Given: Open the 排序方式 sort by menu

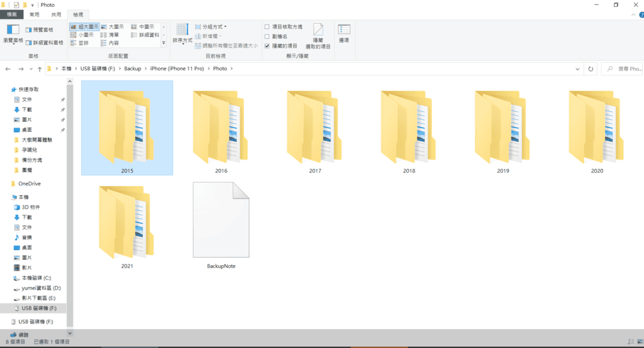Looking at the screenshot, I should 182,34.
